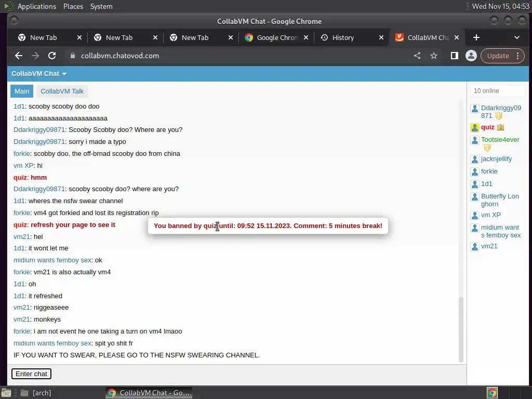Click the crown icon beside quiz
532x399 pixels.
pos(500,127)
